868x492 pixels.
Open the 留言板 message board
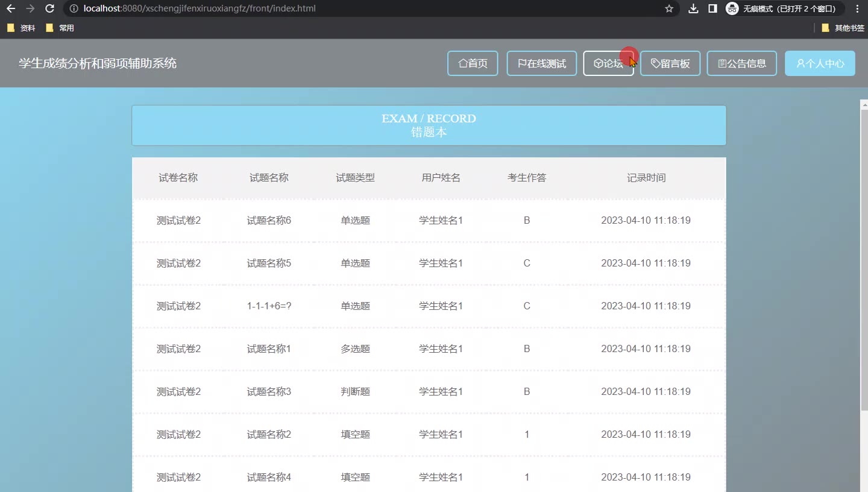[670, 63]
